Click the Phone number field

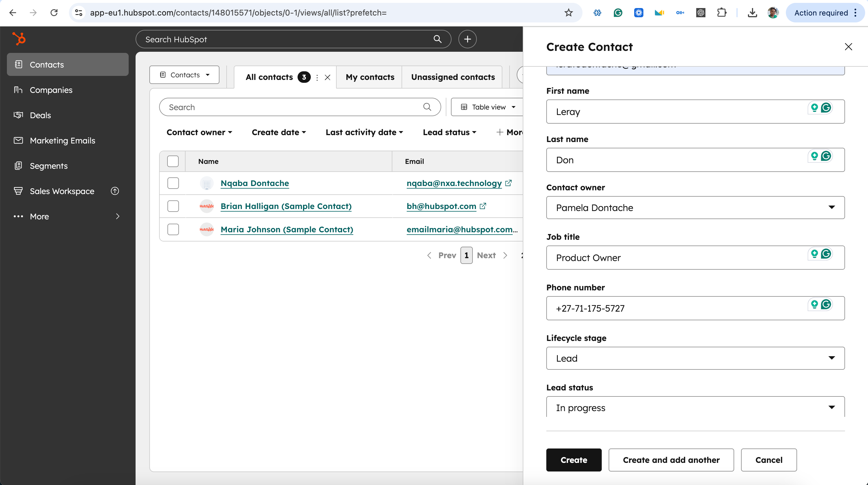point(695,308)
